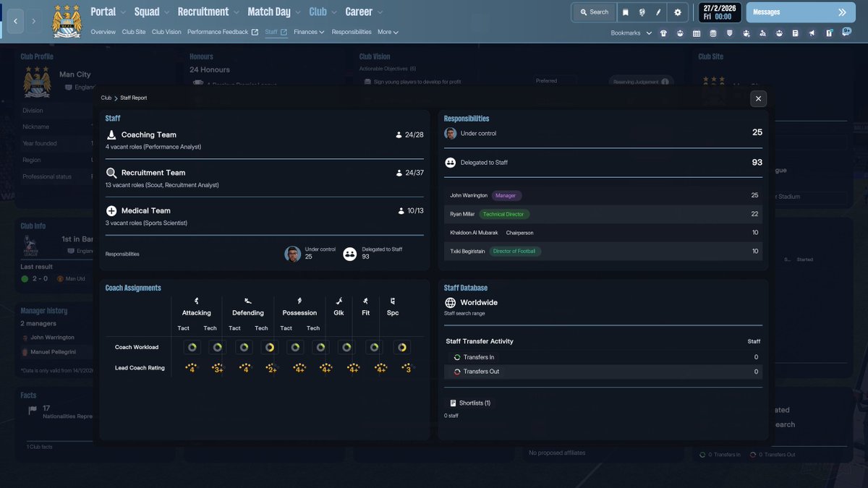Expand the More submenu dropdown
The image size is (868, 488).
388,32
